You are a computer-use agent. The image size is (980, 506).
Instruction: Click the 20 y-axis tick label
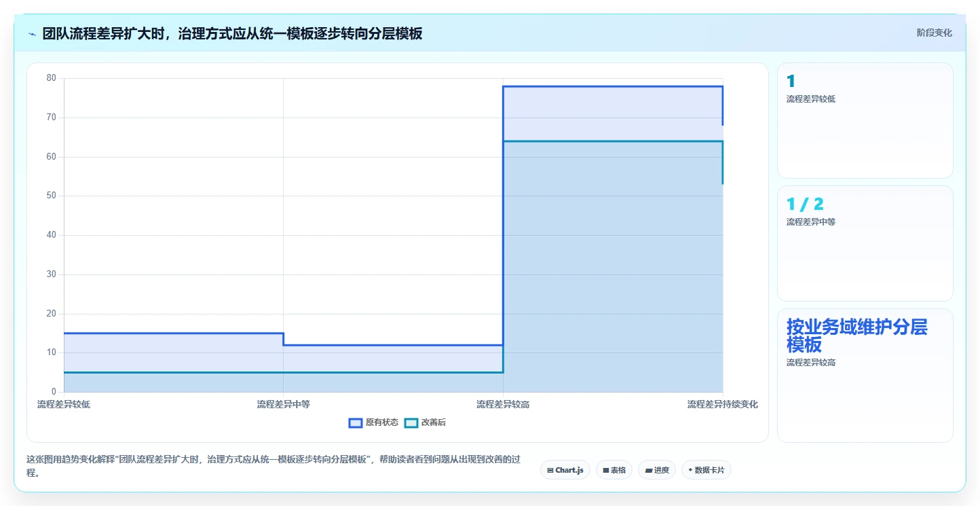coord(52,314)
